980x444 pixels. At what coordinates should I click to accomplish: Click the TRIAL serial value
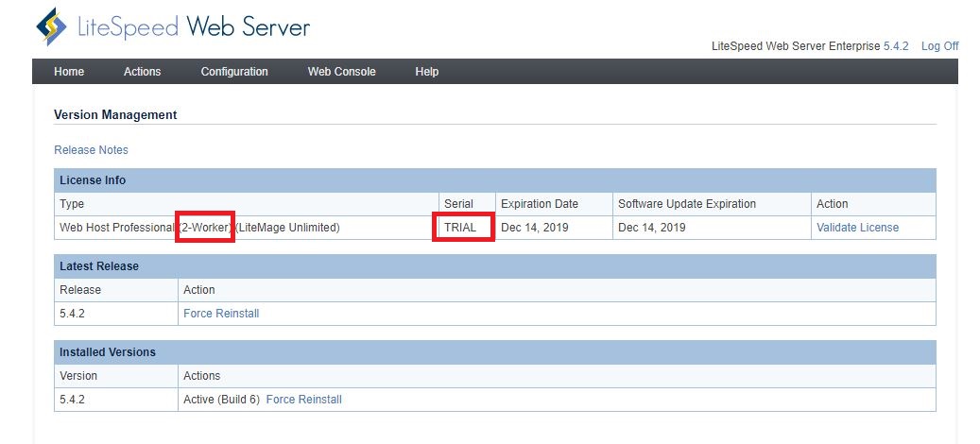click(x=460, y=228)
